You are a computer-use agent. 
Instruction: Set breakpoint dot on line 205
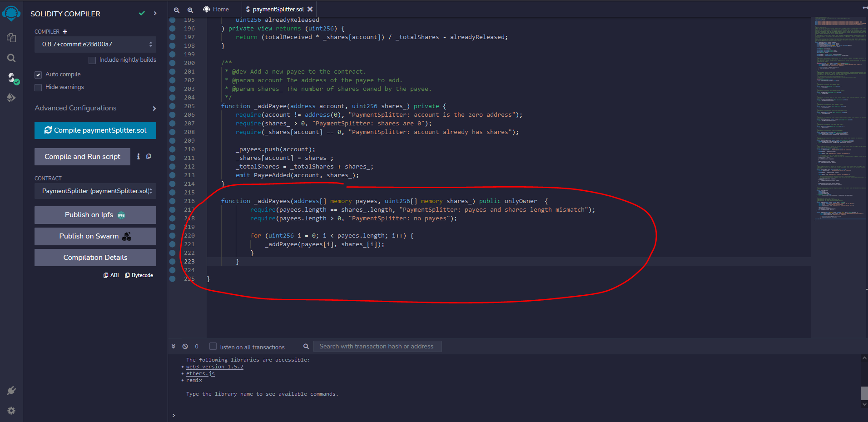[173, 106]
